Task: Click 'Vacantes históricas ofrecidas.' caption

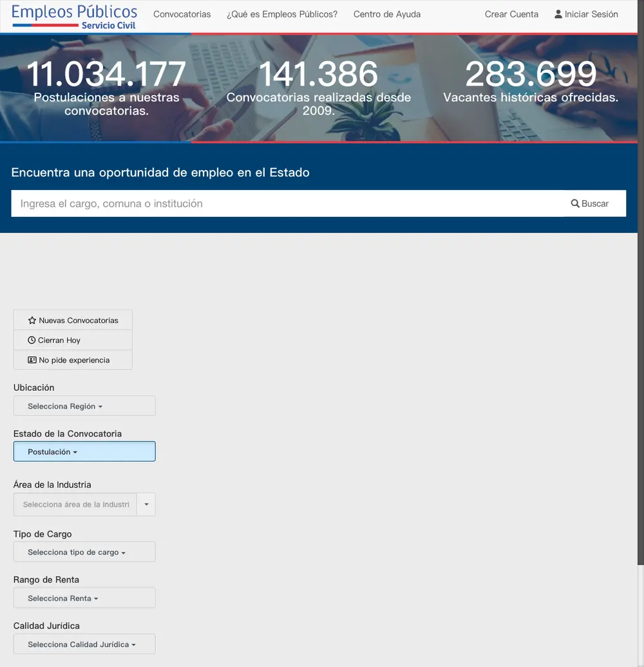Action: 531,97
